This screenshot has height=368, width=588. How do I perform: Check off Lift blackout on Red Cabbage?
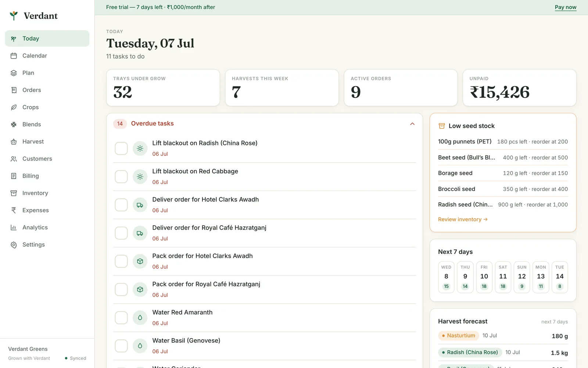(x=121, y=177)
